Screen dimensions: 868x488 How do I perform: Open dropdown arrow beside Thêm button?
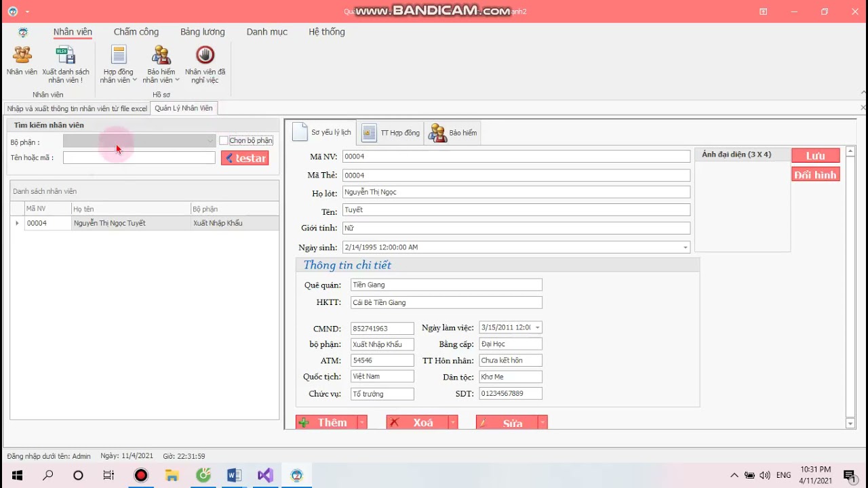click(362, 422)
